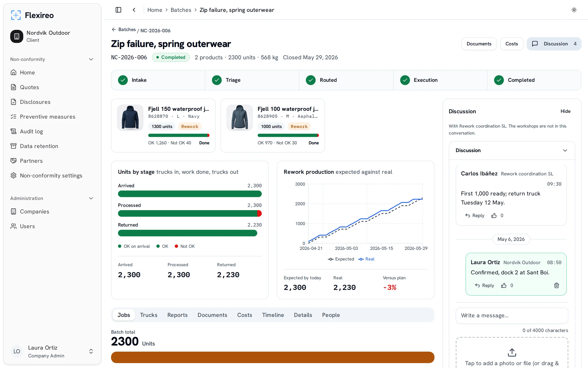The width and height of the screenshot is (588, 368).
Task: Open the Costs button in header
Action: [512, 44]
